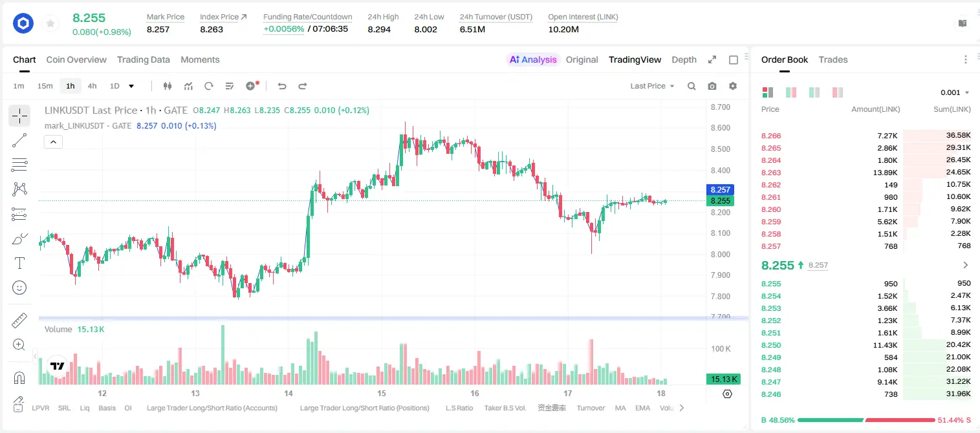
Task: Switch chart to Depth view
Action: click(684, 59)
